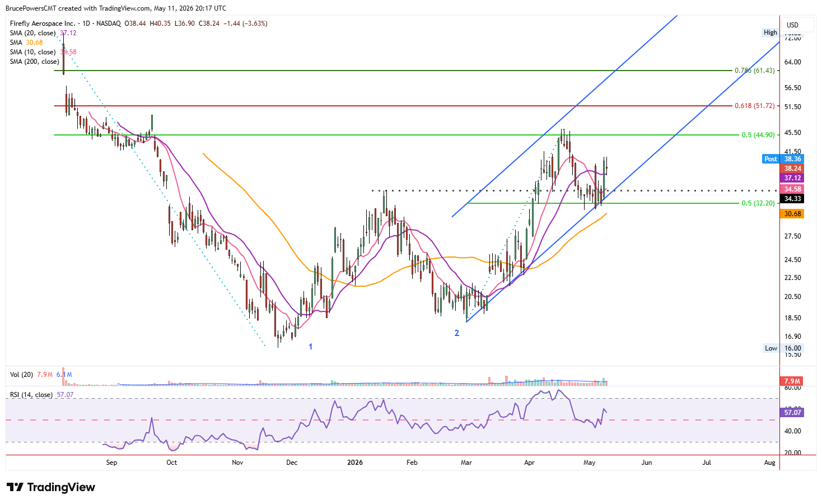Click the 18.50 price scale value
The height and width of the screenshot is (504, 822).
coord(793,318)
